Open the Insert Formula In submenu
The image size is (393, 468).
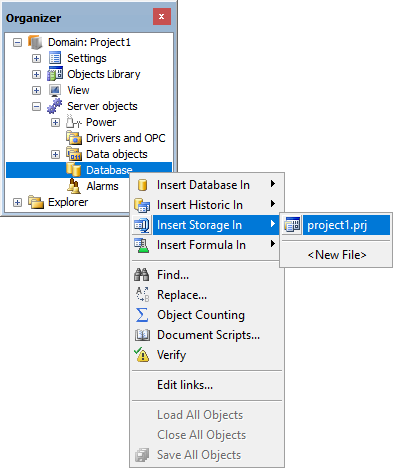206,245
